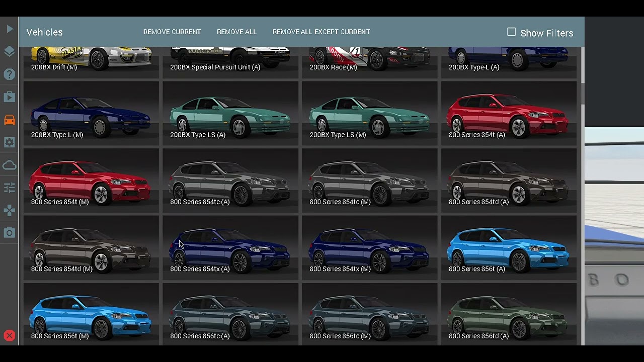Select green 800 Series 856td (A)
644x362 pixels.
tap(509, 314)
